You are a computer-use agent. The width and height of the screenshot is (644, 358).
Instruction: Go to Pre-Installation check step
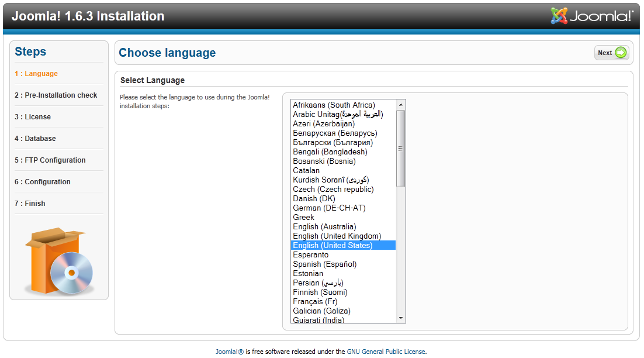pos(56,95)
